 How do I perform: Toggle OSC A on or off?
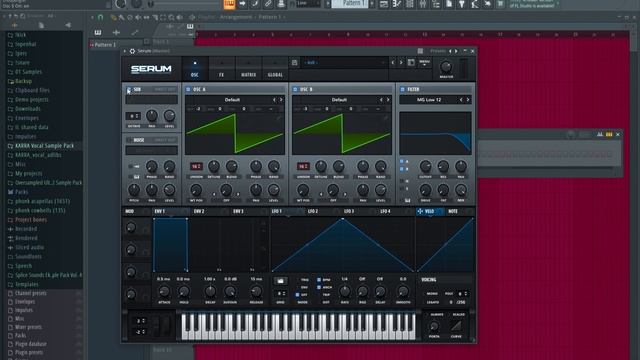pyautogui.click(x=188, y=89)
